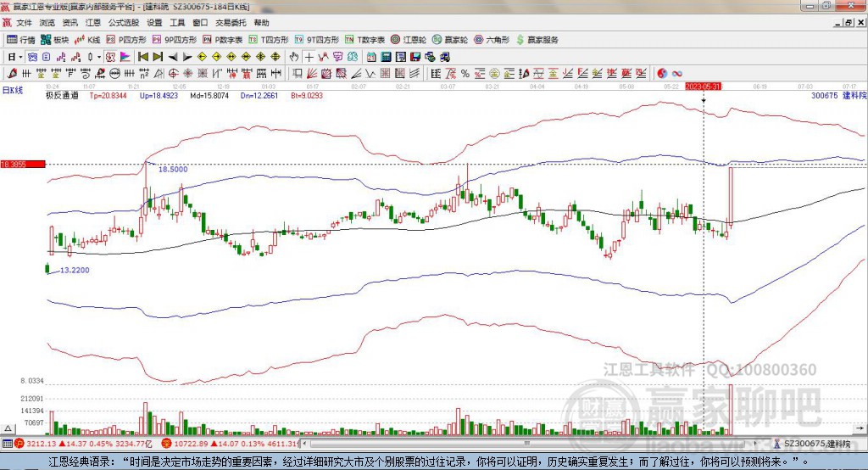Image resolution: width=868 pixels, height=470 pixels.
Task: Select the Gann fan lines icon
Action: (x=312, y=73)
